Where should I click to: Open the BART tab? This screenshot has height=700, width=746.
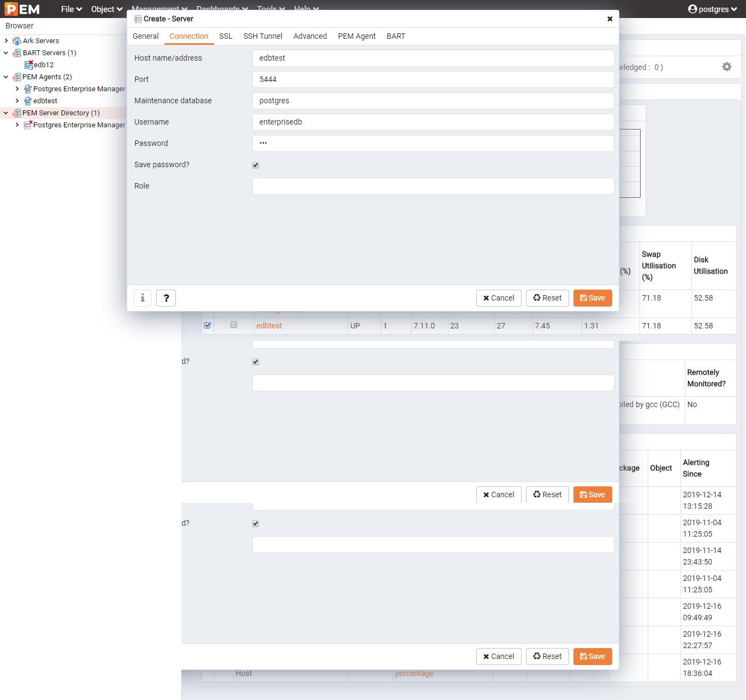click(x=396, y=36)
